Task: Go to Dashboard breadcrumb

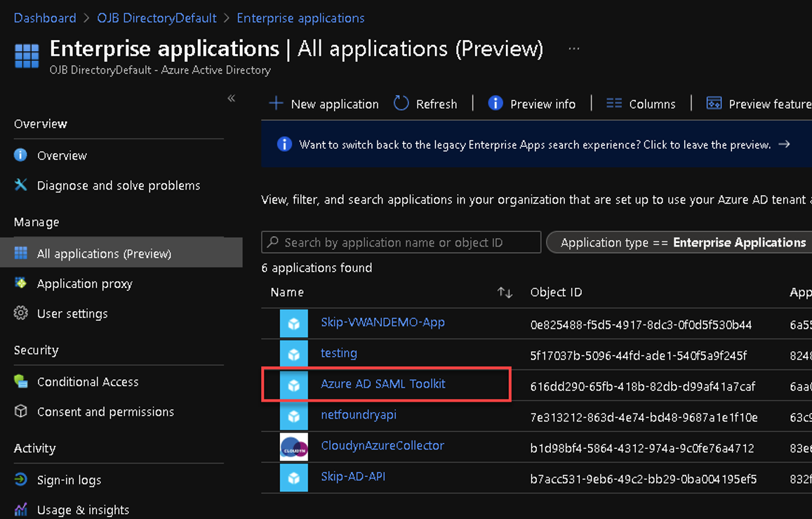Action: tap(45, 18)
